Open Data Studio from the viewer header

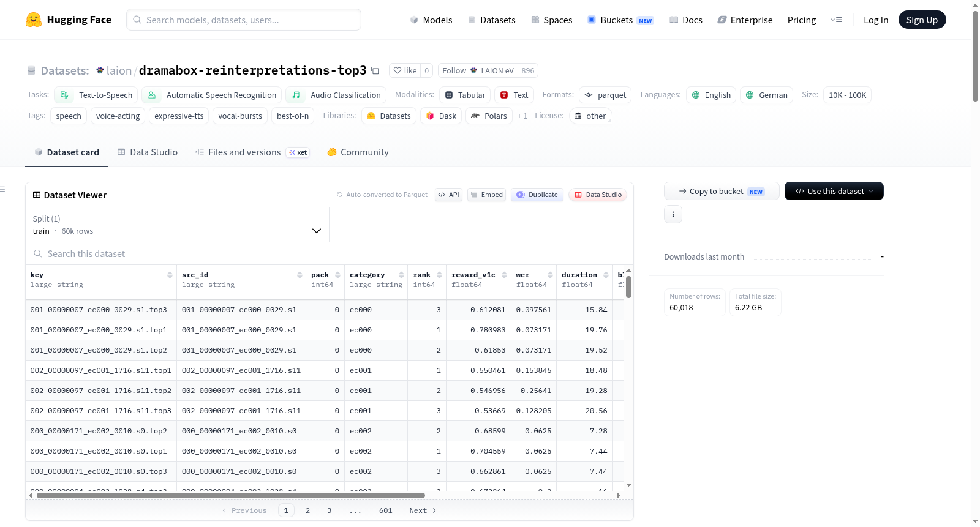tap(598, 195)
